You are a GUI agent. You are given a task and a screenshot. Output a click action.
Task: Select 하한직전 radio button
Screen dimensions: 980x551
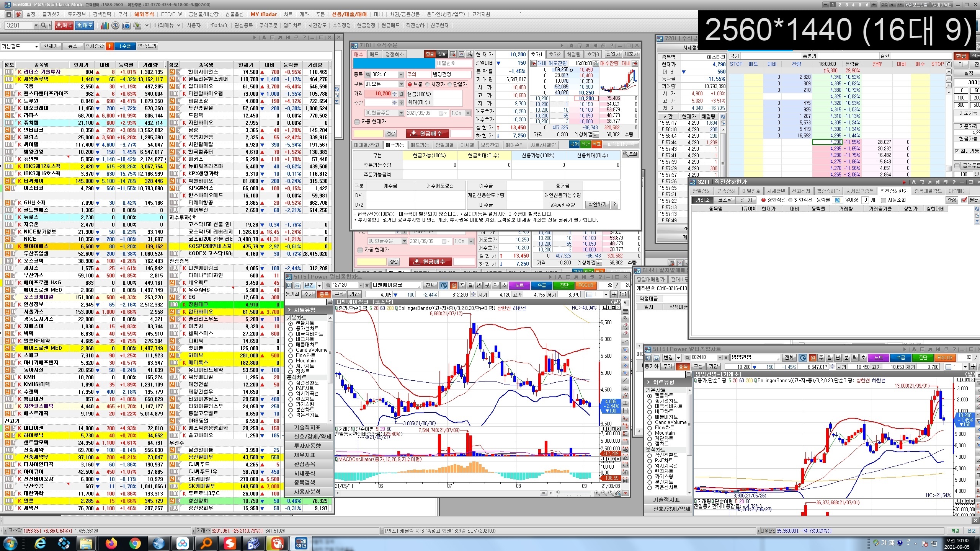click(x=790, y=200)
